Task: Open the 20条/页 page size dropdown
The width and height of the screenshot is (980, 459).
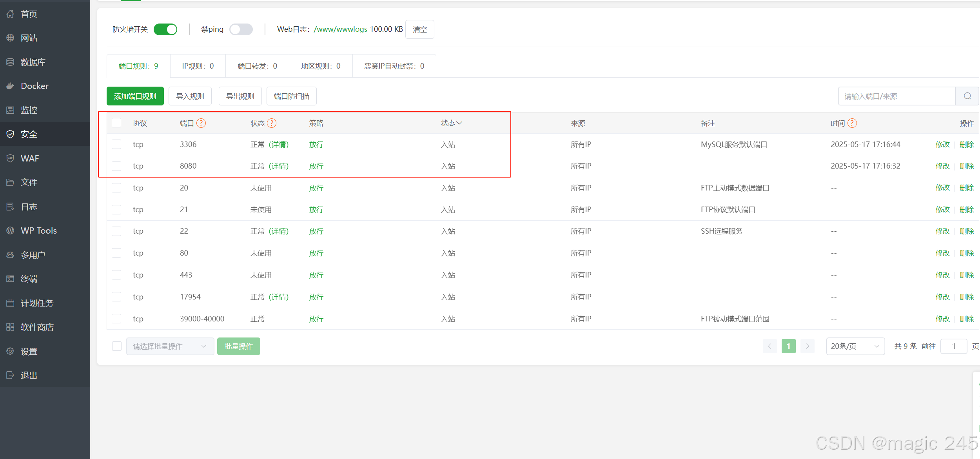Action: click(x=855, y=346)
